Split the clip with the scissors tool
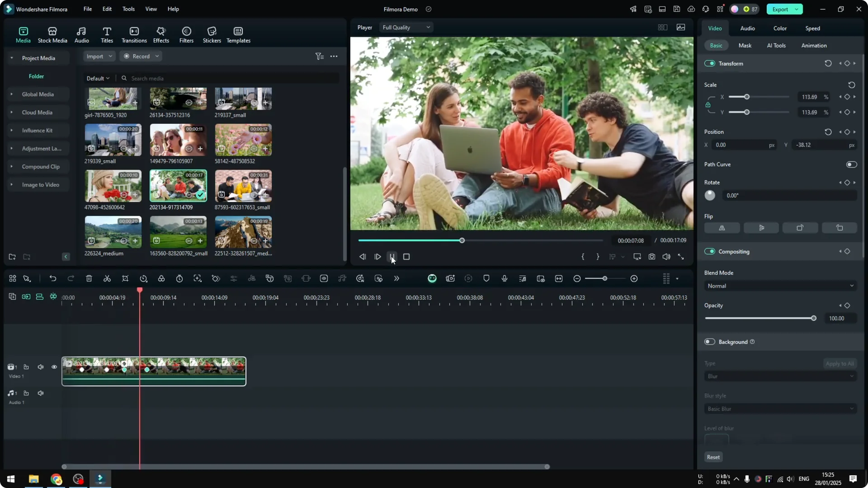This screenshot has width=868, height=488. (x=107, y=278)
